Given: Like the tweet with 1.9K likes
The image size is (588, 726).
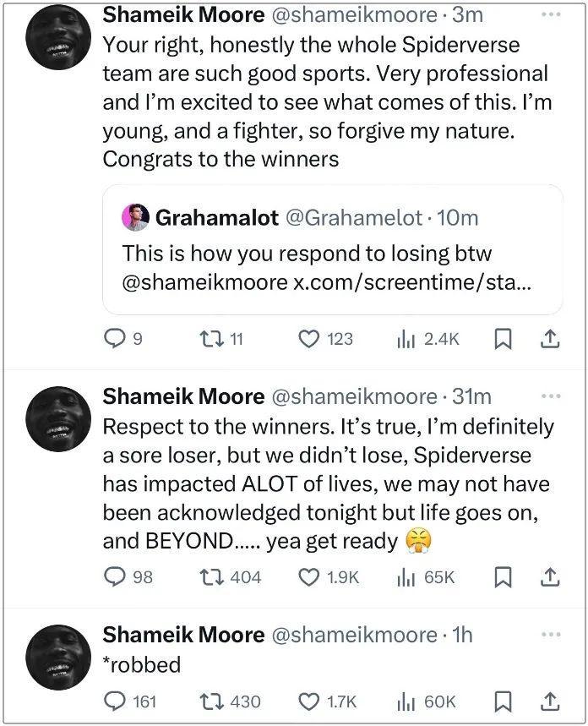Looking at the screenshot, I should (x=309, y=577).
